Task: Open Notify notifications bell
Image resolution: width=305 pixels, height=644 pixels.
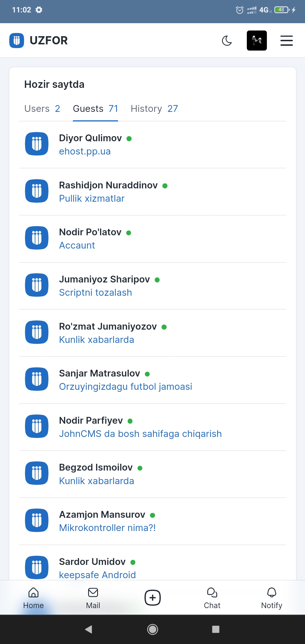Action: pos(272,598)
